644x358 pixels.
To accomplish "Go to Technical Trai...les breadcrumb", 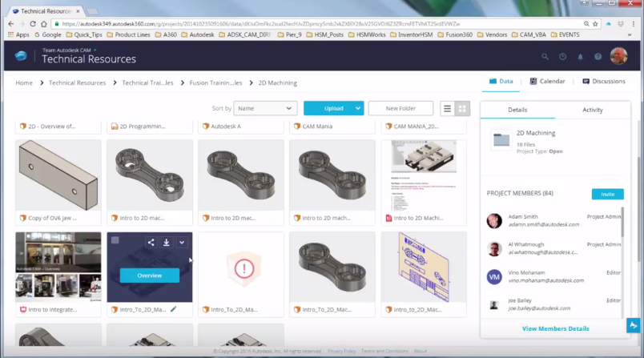I will pyautogui.click(x=147, y=83).
